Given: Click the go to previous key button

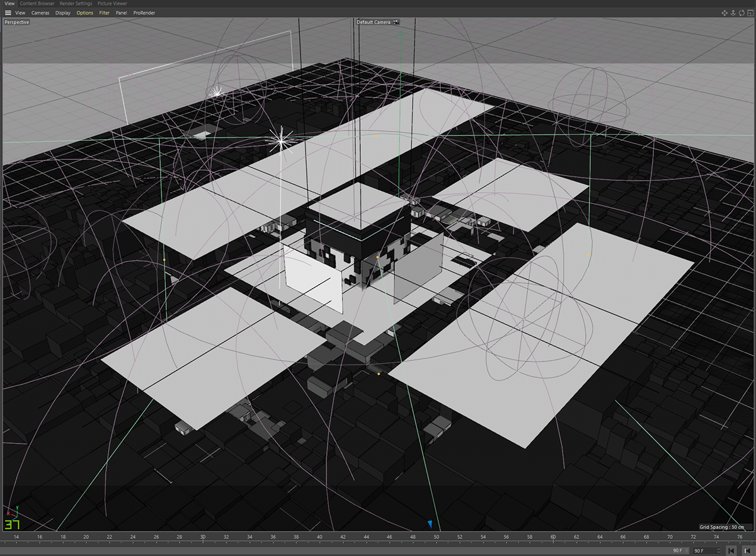Looking at the screenshot, I should pyautogui.click(x=747, y=551).
